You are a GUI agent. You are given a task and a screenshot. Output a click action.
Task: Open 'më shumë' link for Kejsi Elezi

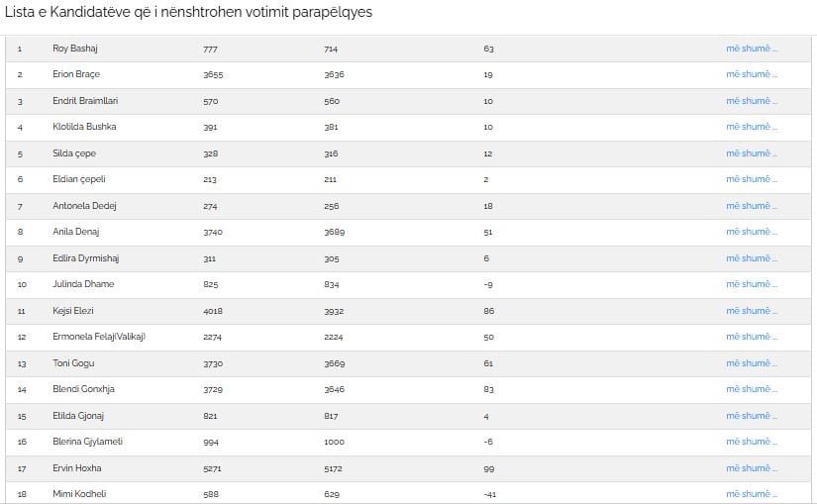(x=752, y=311)
